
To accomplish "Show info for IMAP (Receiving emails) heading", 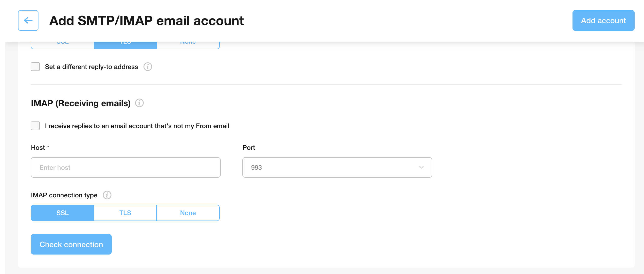I will click(x=139, y=103).
